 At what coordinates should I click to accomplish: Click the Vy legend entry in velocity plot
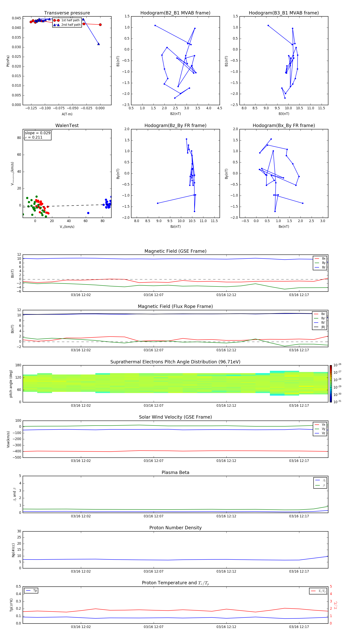click(x=320, y=429)
